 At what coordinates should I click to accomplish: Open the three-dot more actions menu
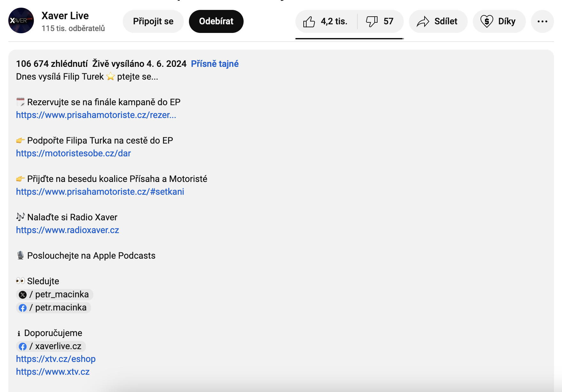click(x=542, y=21)
